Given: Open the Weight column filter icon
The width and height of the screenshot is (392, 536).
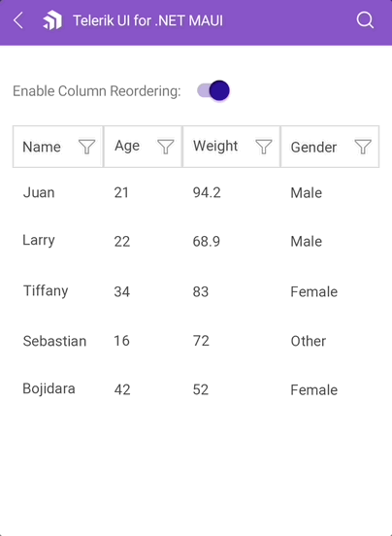Looking at the screenshot, I should click(264, 147).
